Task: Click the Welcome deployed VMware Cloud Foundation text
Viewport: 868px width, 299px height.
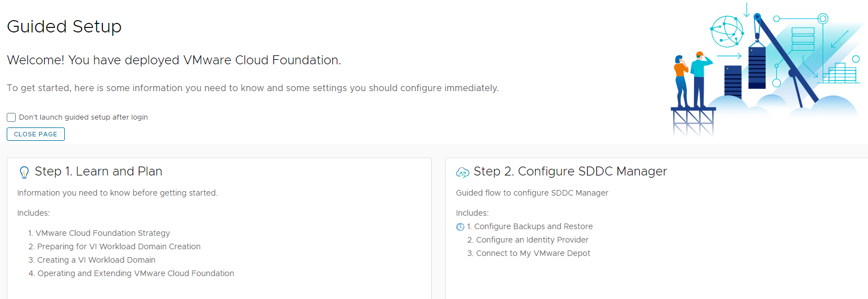Action: (x=173, y=60)
